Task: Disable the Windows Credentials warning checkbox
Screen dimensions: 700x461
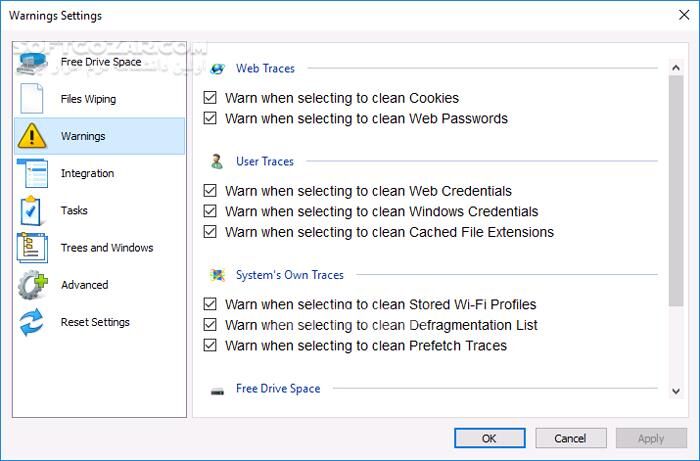Action: (x=210, y=211)
